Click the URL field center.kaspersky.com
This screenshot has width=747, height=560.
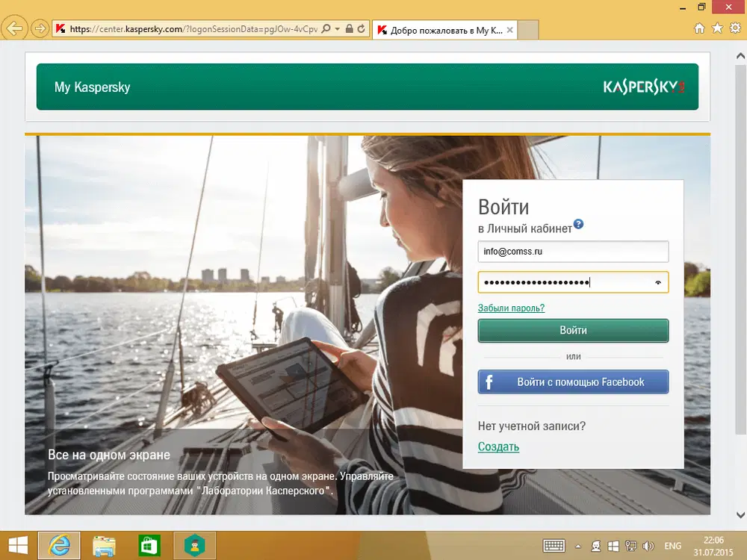tap(193, 29)
